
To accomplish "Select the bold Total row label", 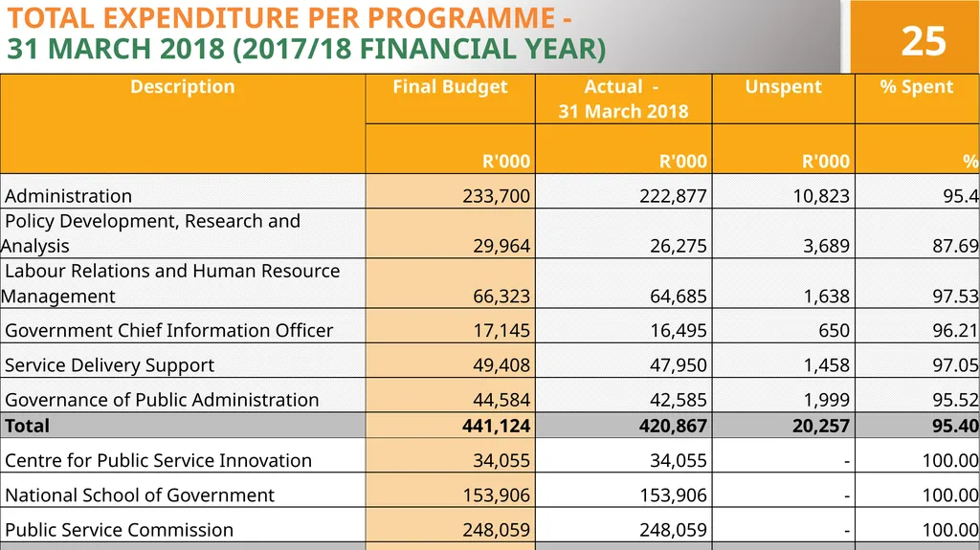I will [x=27, y=427].
